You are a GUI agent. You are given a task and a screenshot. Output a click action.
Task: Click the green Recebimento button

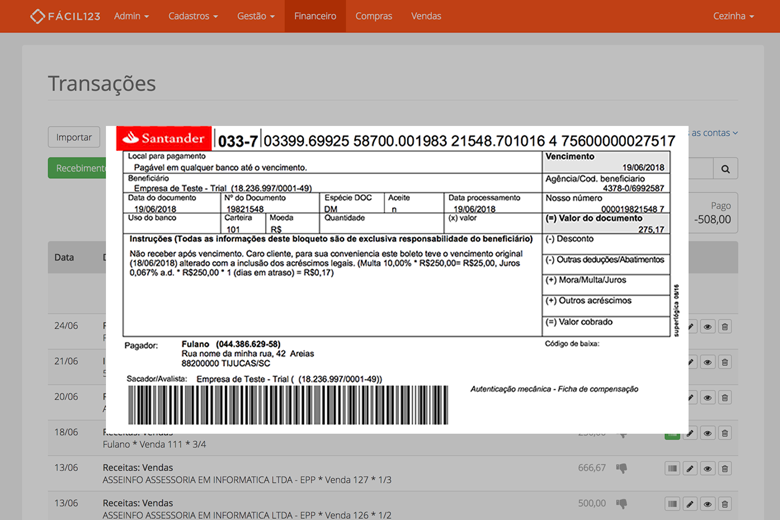click(x=77, y=168)
